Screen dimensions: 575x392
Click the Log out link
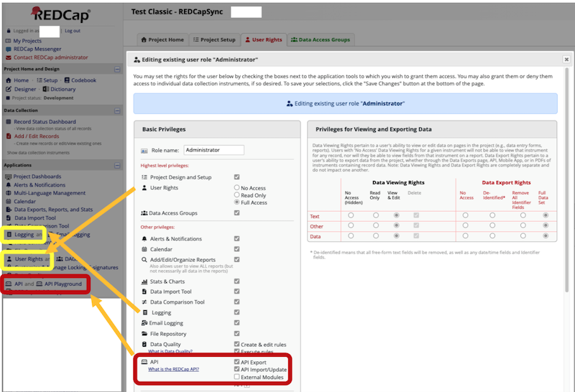(73, 31)
